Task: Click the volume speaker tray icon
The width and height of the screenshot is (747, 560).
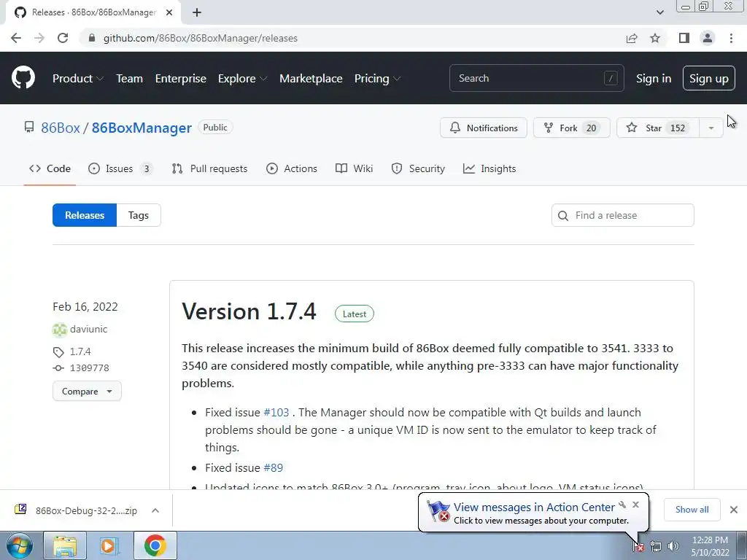Action: 673,546
